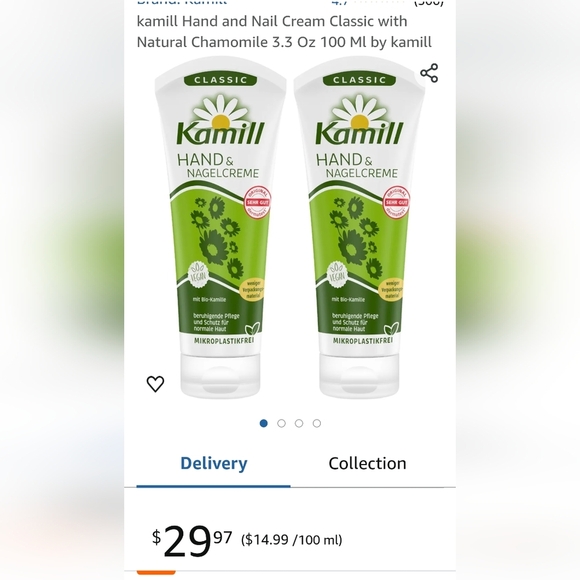Open the partially visible Brand link at top

click(x=182, y=3)
